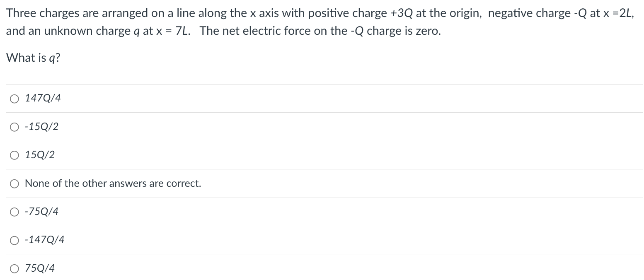Image resolution: width=644 pixels, height=280 pixels.
Task: Choose 'None of the other answers are correct'
Action: pos(15,183)
